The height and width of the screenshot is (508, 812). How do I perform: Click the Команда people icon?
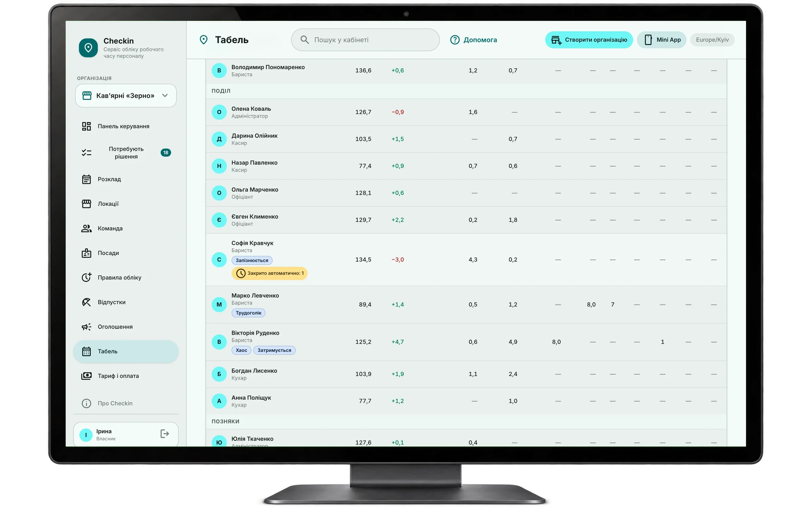(x=86, y=229)
